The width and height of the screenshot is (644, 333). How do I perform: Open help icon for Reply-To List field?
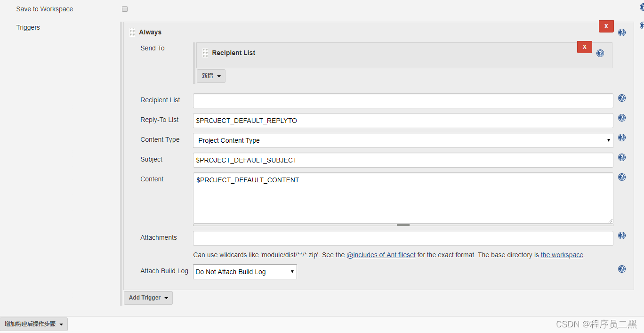click(622, 118)
